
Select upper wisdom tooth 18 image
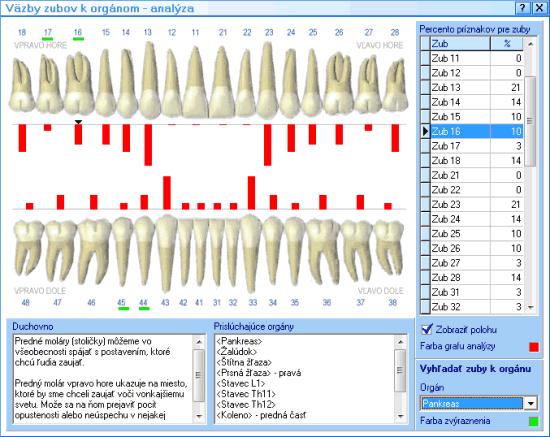pyautogui.click(x=22, y=85)
